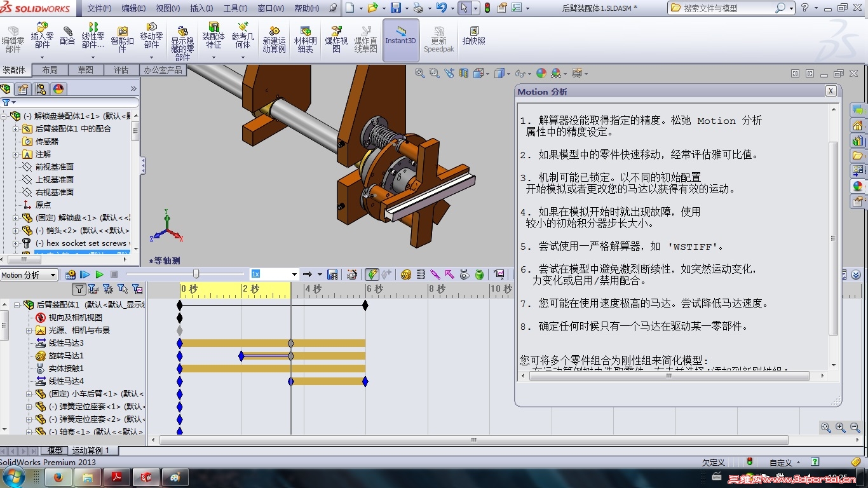Image resolution: width=868 pixels, height=488 pixels.
Task: Click the Undo arrow in the top toolbar
Action: point(442,8)
